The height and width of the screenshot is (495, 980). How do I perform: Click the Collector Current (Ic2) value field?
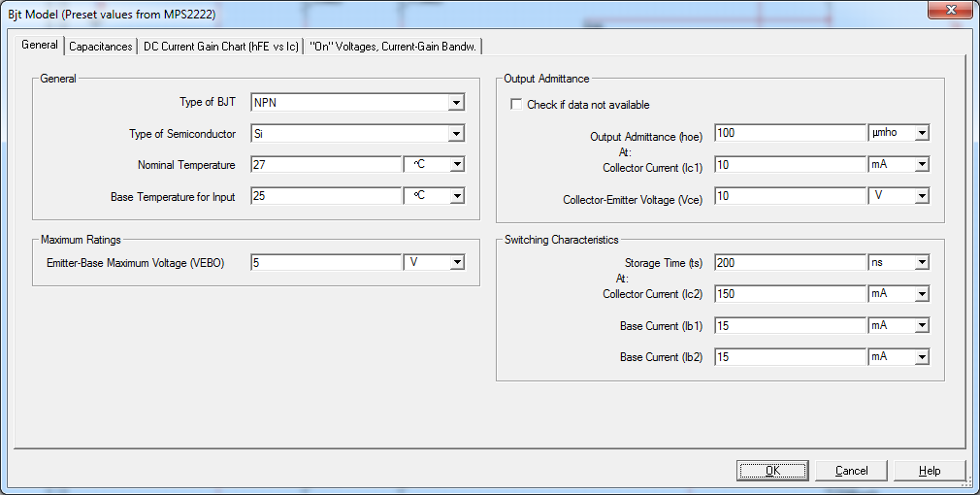[790, 294]
